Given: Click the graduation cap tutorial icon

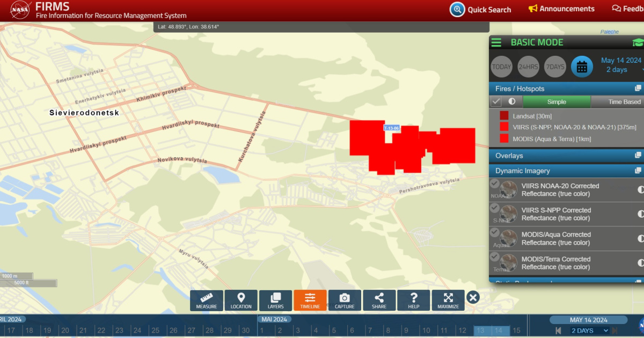Looking at the screenshot, I should (x=638, y=43).
